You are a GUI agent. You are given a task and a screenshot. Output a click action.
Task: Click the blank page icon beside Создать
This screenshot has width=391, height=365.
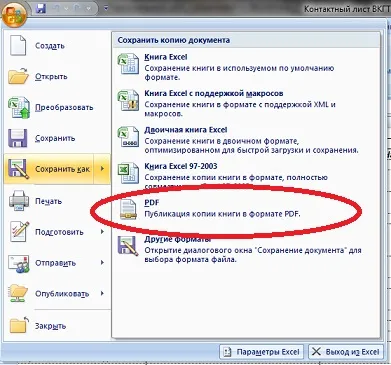[18, 46]
